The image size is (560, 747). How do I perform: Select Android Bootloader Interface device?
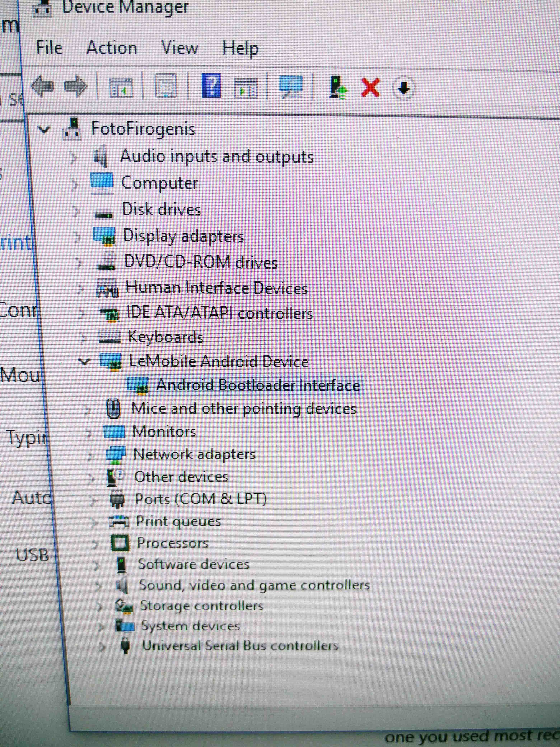(x=258, y=385)
